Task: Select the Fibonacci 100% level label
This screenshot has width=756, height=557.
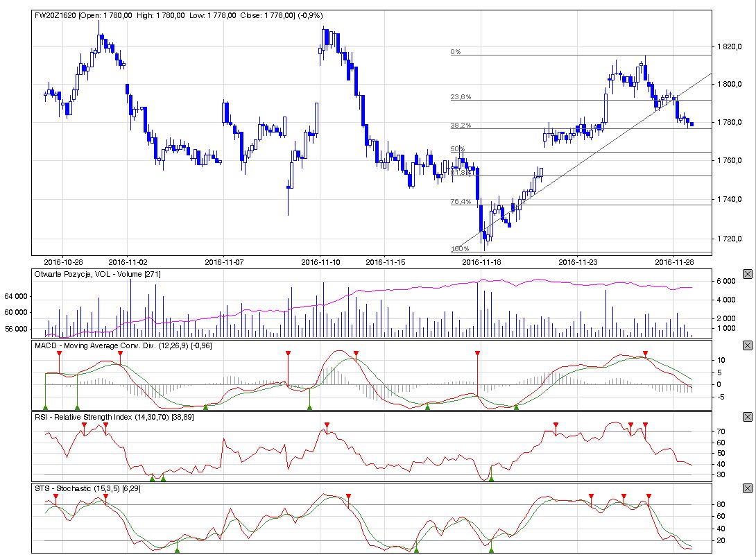Action: (x=459, y=249)
